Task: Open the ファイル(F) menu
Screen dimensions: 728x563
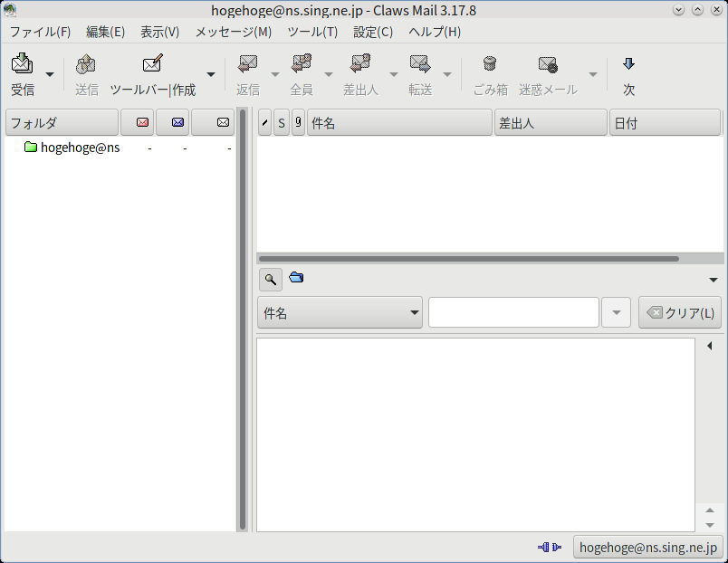Action: [x=40, y=32]
